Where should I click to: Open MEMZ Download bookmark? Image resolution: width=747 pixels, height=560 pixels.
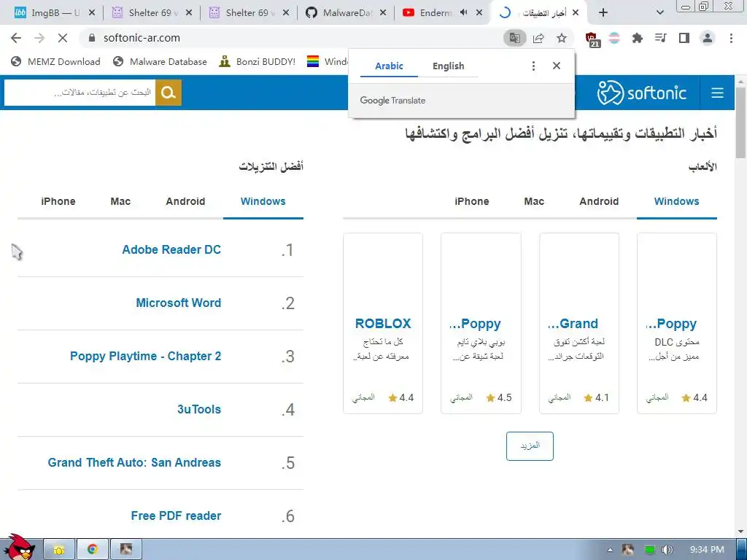tap(55, 62)
